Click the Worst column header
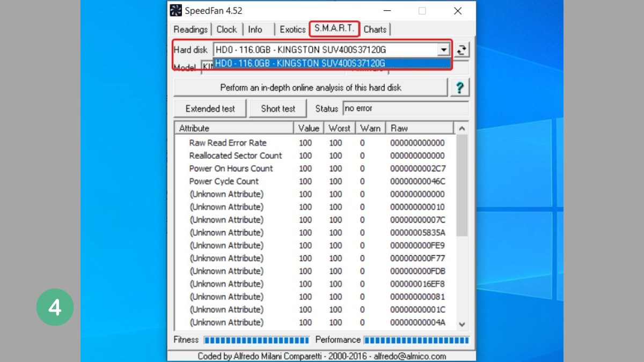The image size is (644, 362). [339, 128]
